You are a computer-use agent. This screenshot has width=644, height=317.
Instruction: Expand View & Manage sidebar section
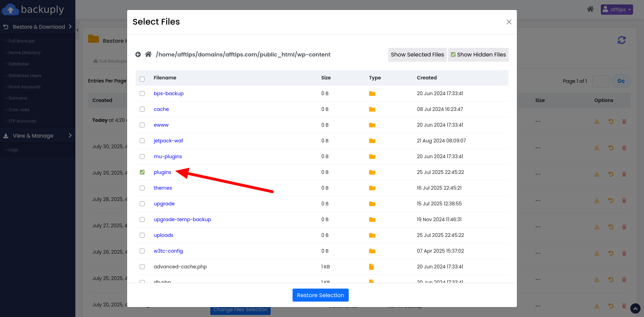[38, 136]
